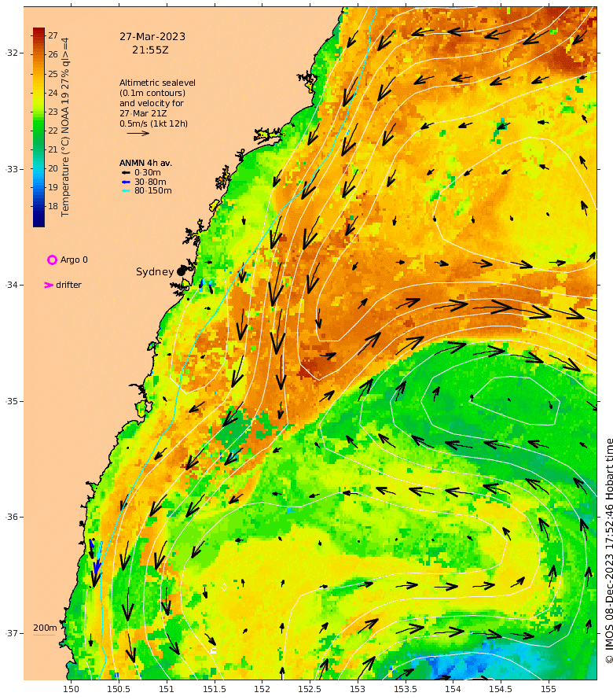The width and height of the screenshot is (613, 700).
Task: Click the 151 longitude axis label
Action: (x=167, y=689)
